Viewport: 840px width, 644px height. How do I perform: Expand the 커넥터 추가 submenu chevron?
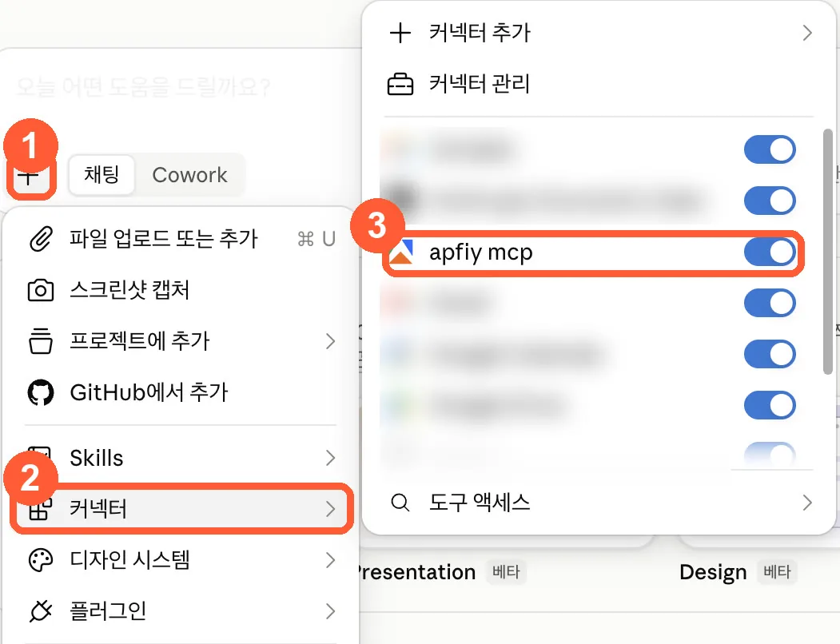pyautogui.click(x=807, y=34)
